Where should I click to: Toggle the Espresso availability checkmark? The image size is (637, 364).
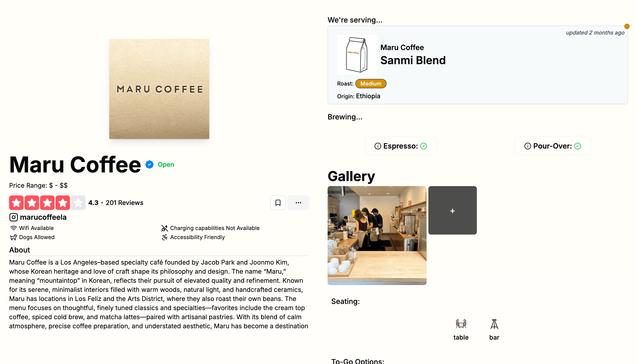[x=424, y=146]
